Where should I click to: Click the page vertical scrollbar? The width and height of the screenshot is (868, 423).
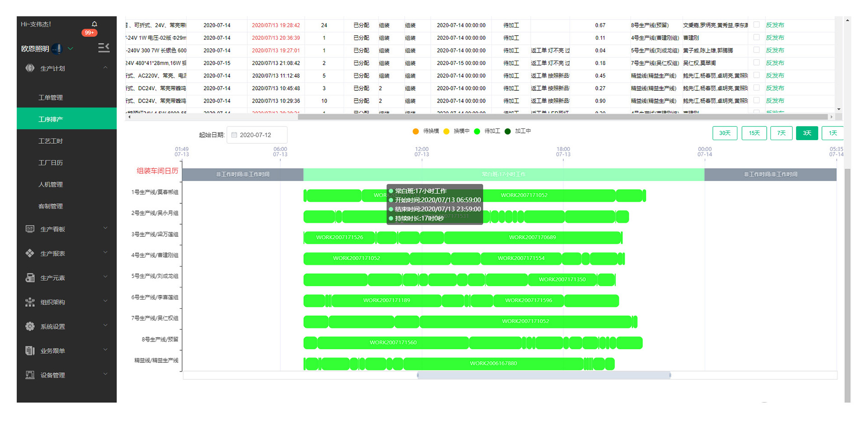tap(848, 285)
